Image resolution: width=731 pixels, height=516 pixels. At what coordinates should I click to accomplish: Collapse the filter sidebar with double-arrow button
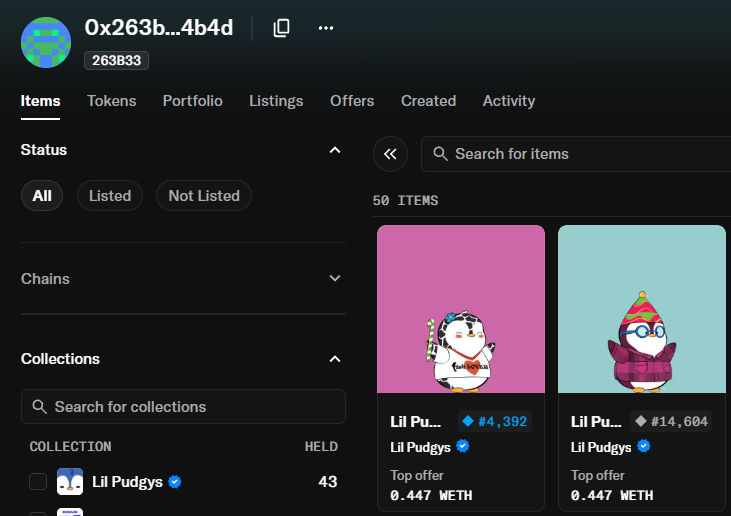390,154
